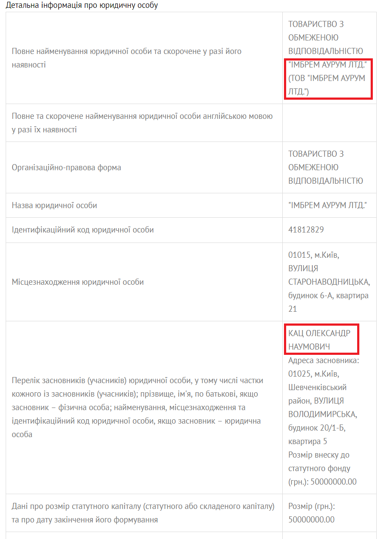This screenshot has width=392, height=539.
Task: Click the 'Місцезнаходження юридичної особи' label
Action: click(78, 282)
